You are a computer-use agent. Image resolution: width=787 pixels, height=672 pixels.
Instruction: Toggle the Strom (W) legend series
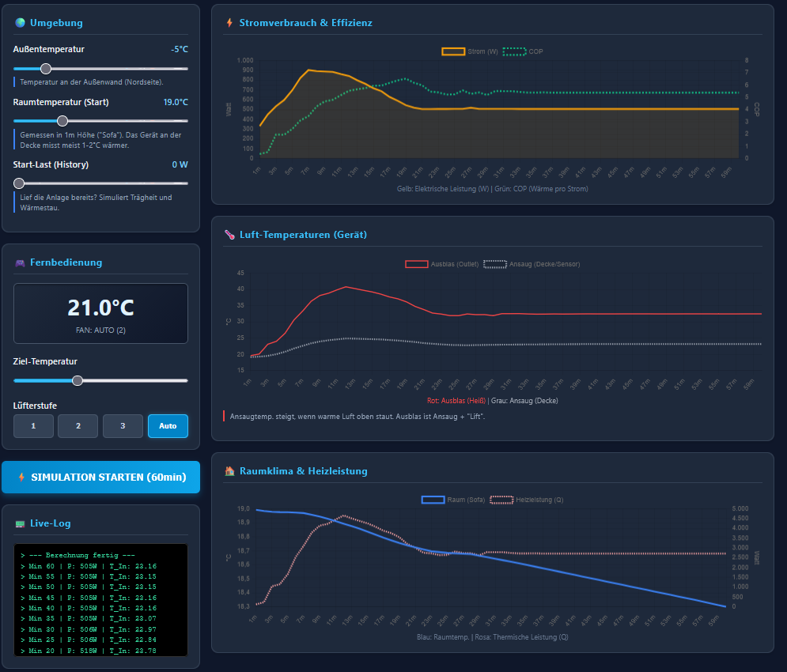click(x=470, y=51)
